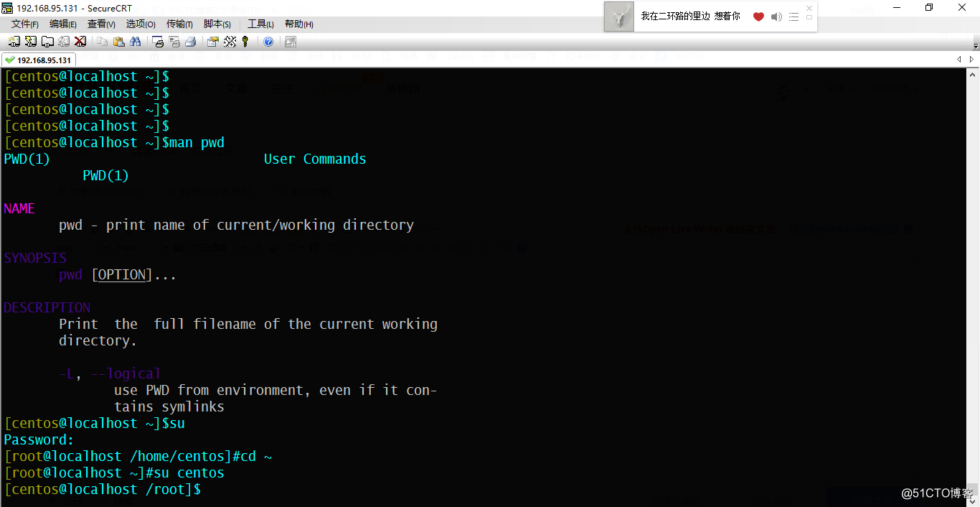The image size is (980, 507).
Task: Click the Find binoculars icon
Action: tap(136, 42)
